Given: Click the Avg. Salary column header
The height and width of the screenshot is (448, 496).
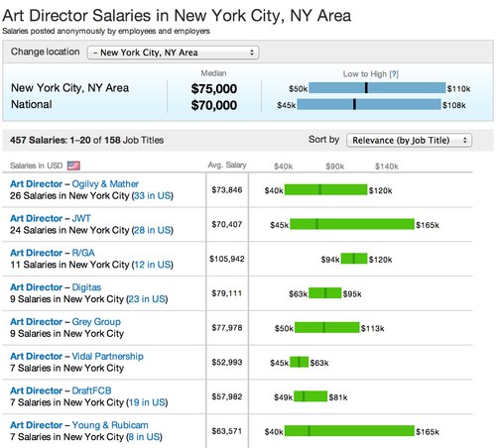Looking at the screenshot, I should 227,166.
